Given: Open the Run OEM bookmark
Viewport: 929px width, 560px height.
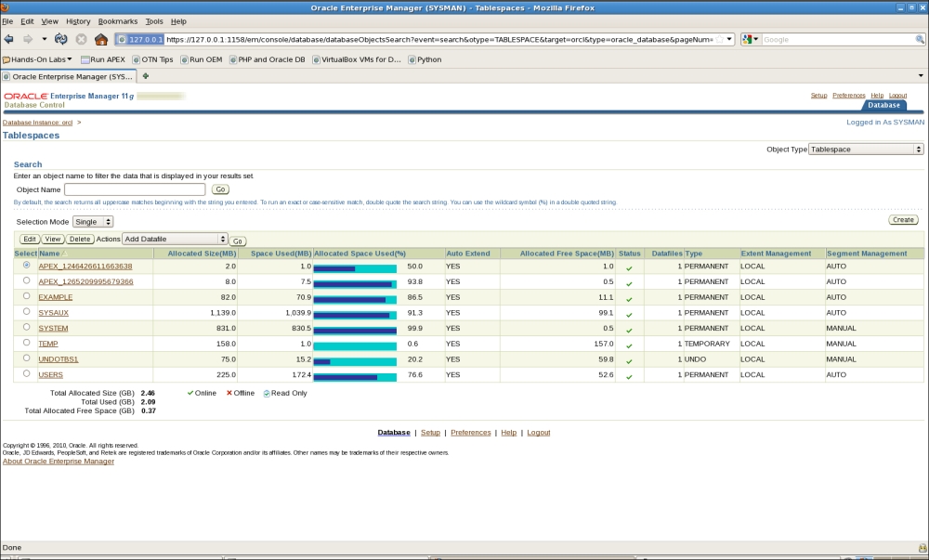Looking at the screenshot, I should click(x=202, y=59).
